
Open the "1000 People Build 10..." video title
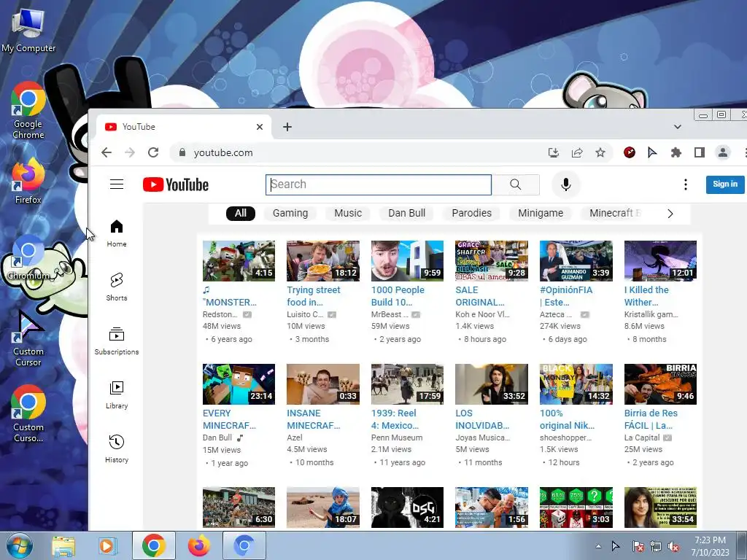pyautogui.click(x=398, y=296)
